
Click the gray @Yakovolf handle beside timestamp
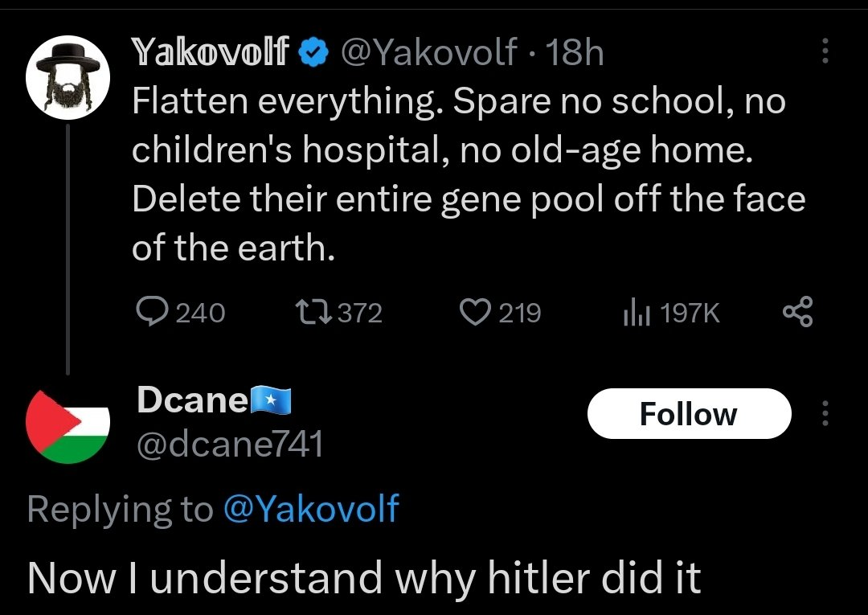[429, 53]
